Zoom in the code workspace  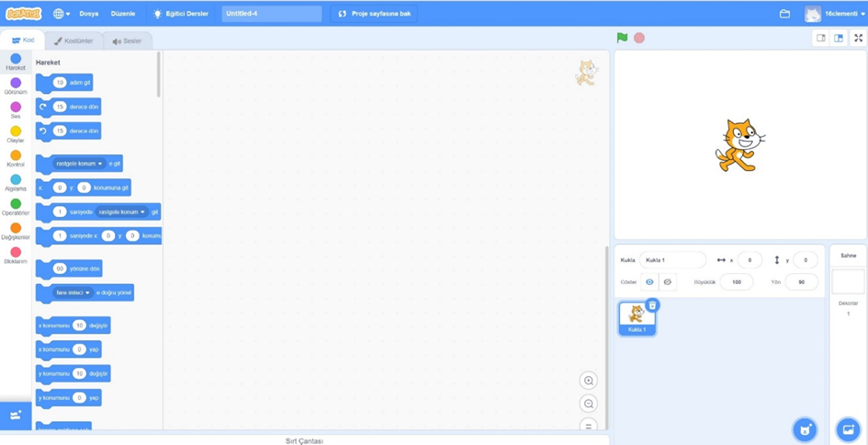pyautogui.click(x=589, y=381)
